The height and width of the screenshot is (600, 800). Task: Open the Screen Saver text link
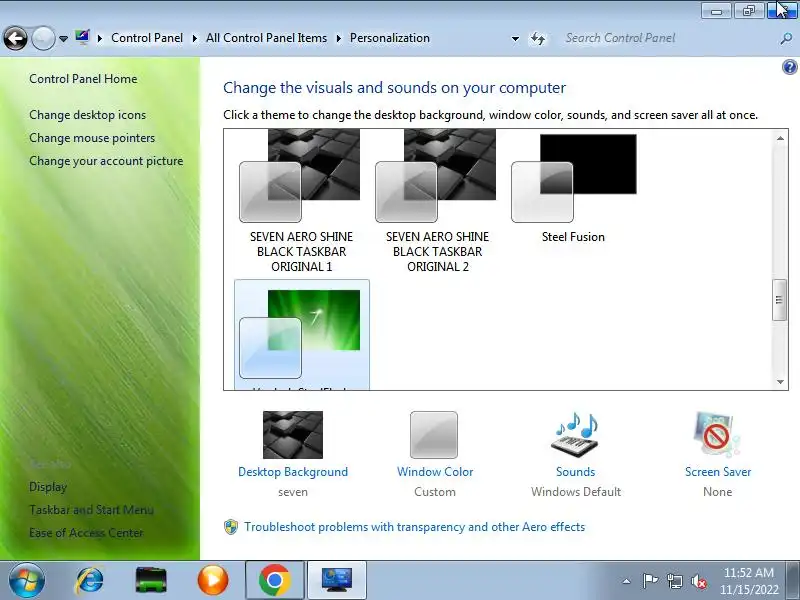(x=718, y=472)
